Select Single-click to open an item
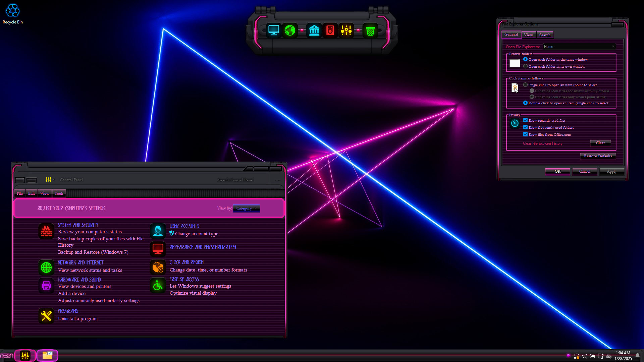Image resolution: width=644 pixels, height=362 pixels. click(526, 85)
